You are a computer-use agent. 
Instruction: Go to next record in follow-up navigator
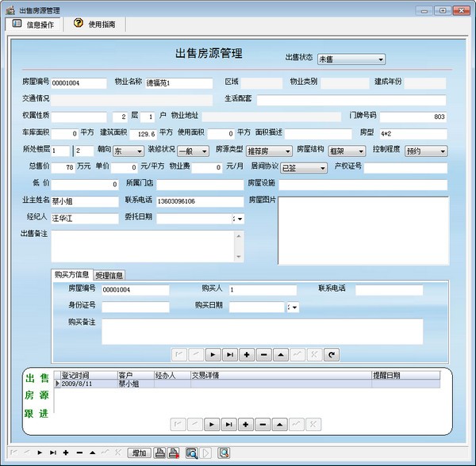[x=211, y=424]
